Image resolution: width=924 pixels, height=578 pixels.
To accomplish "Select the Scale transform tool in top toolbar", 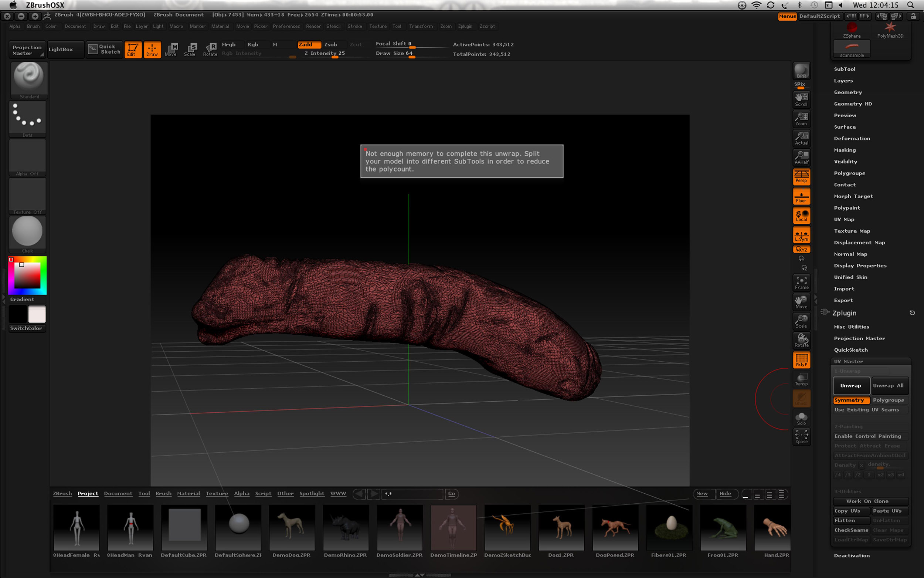I will coord(190,49).
